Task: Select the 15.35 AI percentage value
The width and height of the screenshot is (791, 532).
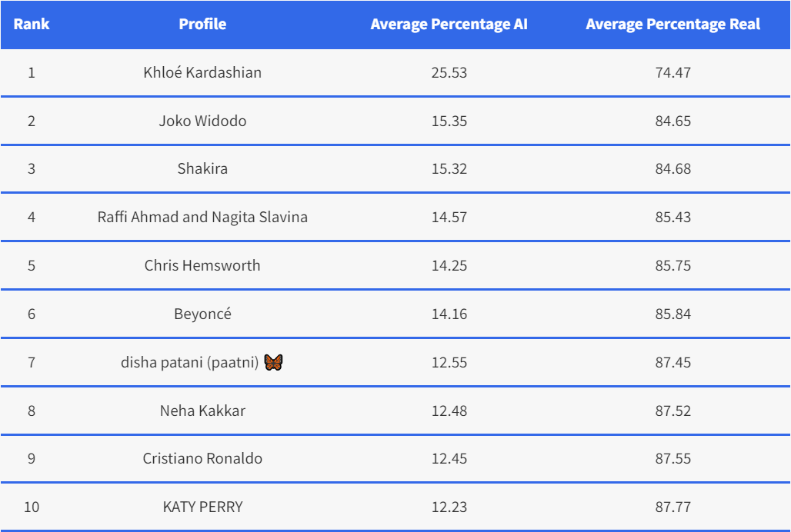Action: tap(449, 121)
